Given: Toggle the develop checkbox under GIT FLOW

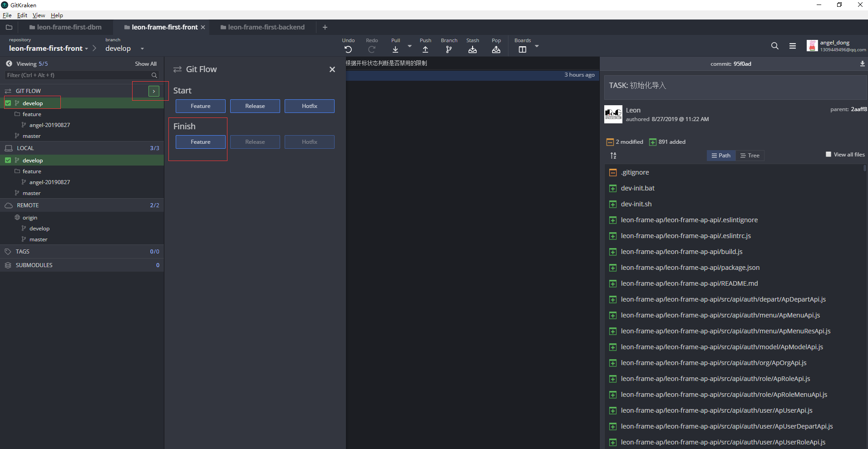Looking at the screenshot, I should pos(8,103).
